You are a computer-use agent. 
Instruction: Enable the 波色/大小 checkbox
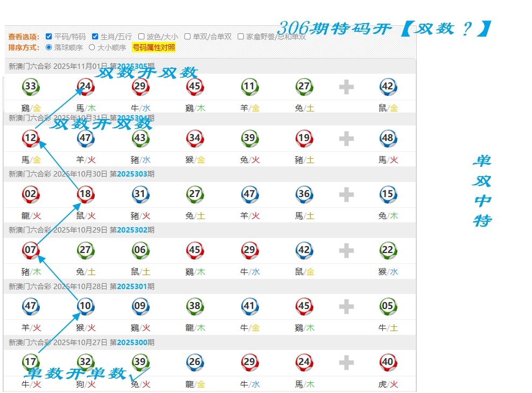142,37
